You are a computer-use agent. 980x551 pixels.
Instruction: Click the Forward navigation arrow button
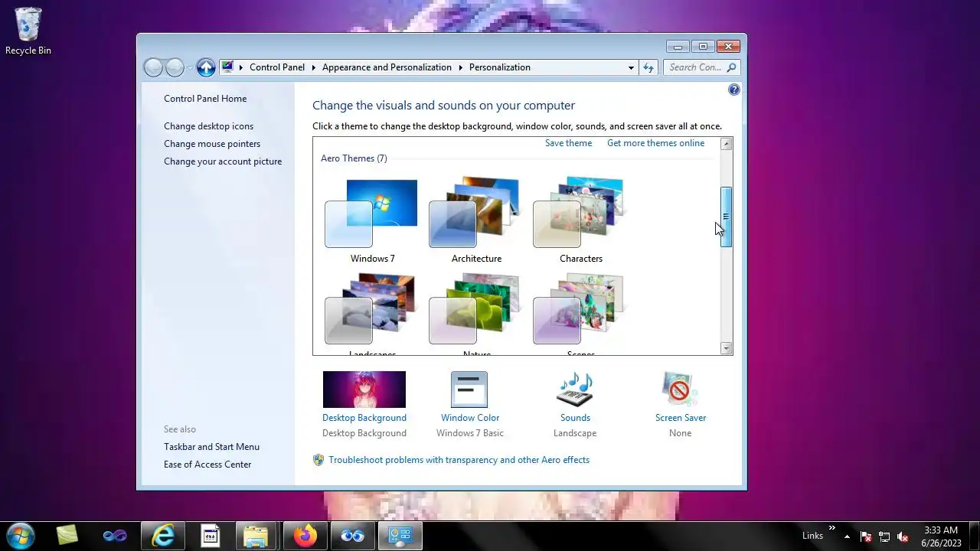tap(175, 67)
